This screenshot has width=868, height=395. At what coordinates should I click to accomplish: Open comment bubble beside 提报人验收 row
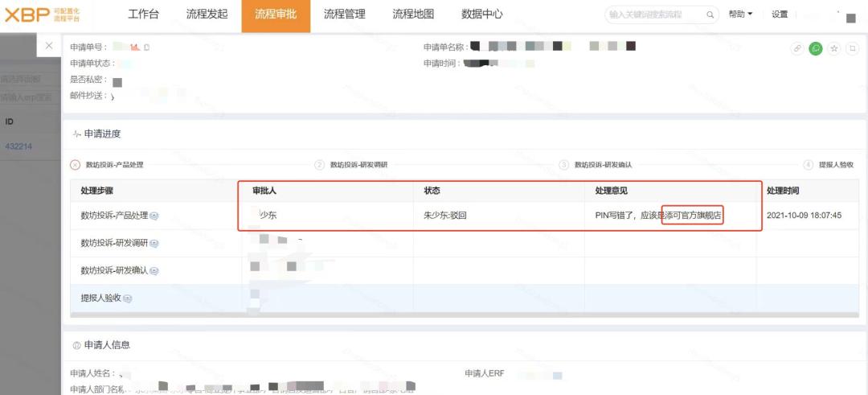point(127,298)
